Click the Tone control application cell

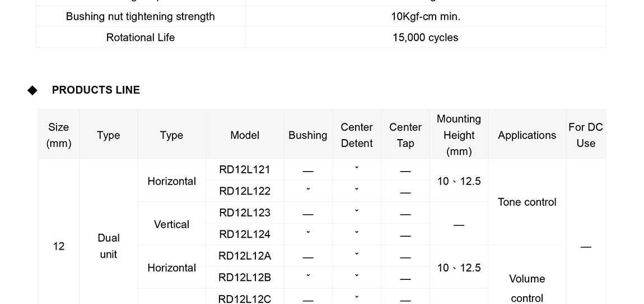point(527,202)
